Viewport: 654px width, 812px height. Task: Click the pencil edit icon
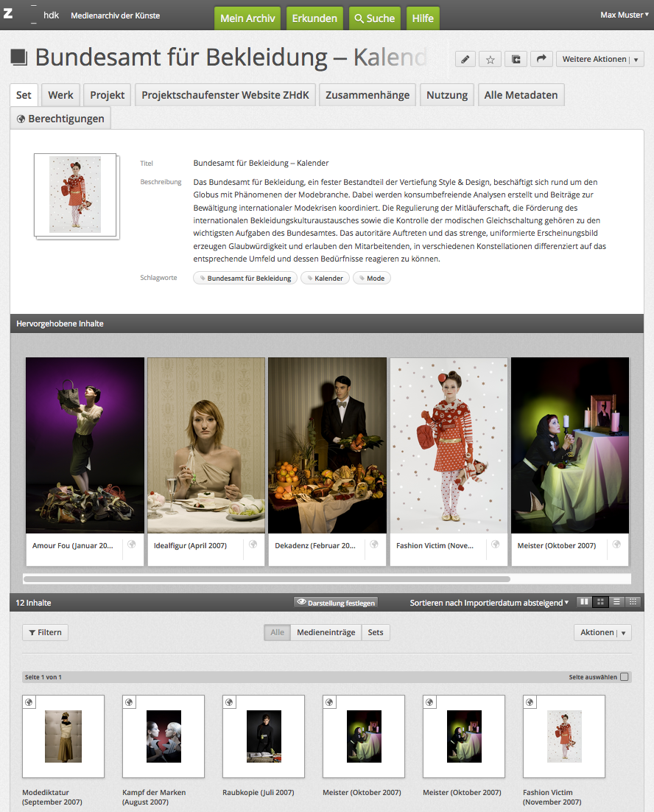coord(465,60)
